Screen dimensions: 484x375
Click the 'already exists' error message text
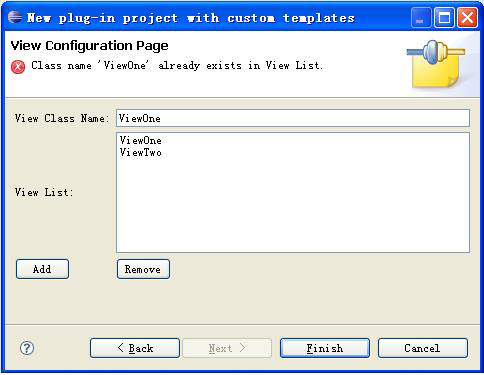(177, 65)
